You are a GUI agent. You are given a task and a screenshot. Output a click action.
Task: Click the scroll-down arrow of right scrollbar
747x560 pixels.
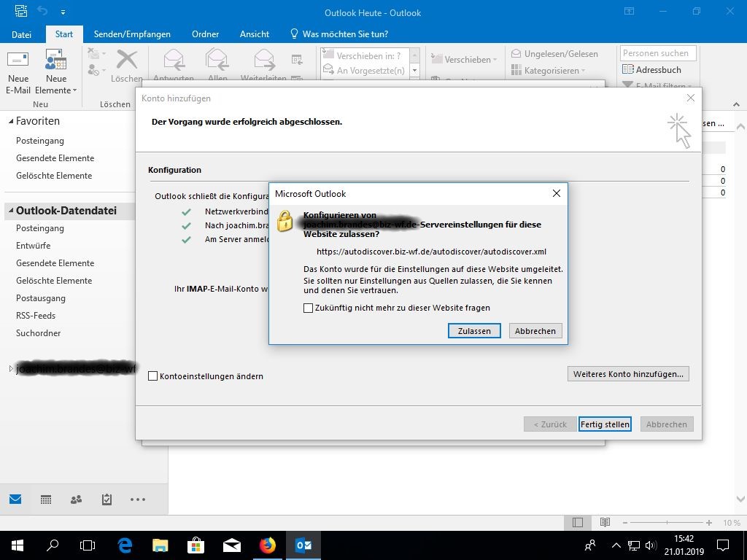tap(740, 499)
